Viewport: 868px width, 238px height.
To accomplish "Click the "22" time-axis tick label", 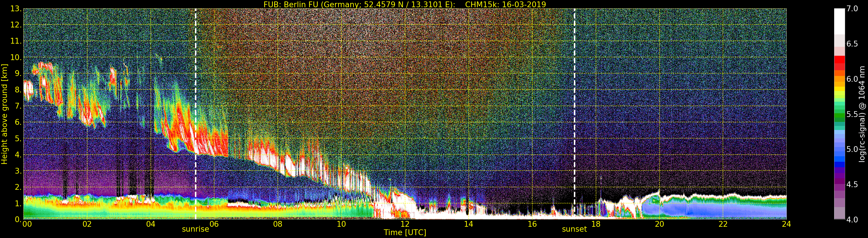I will point(723,224).
